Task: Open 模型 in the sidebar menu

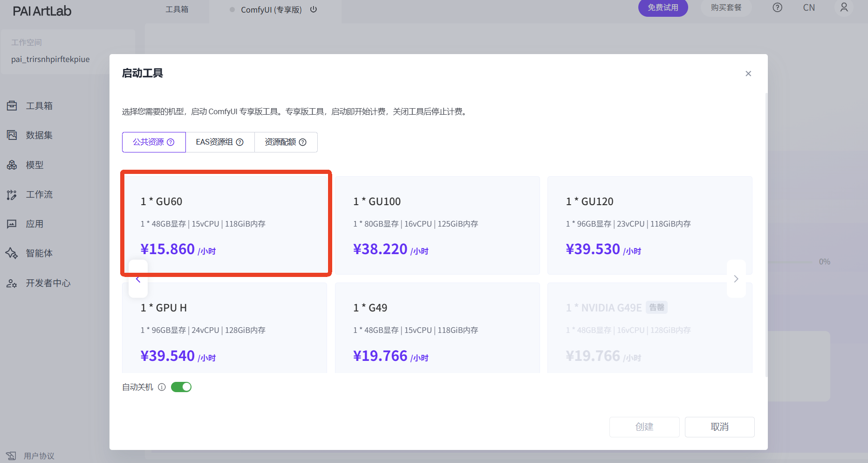Action: click(34, 165)
